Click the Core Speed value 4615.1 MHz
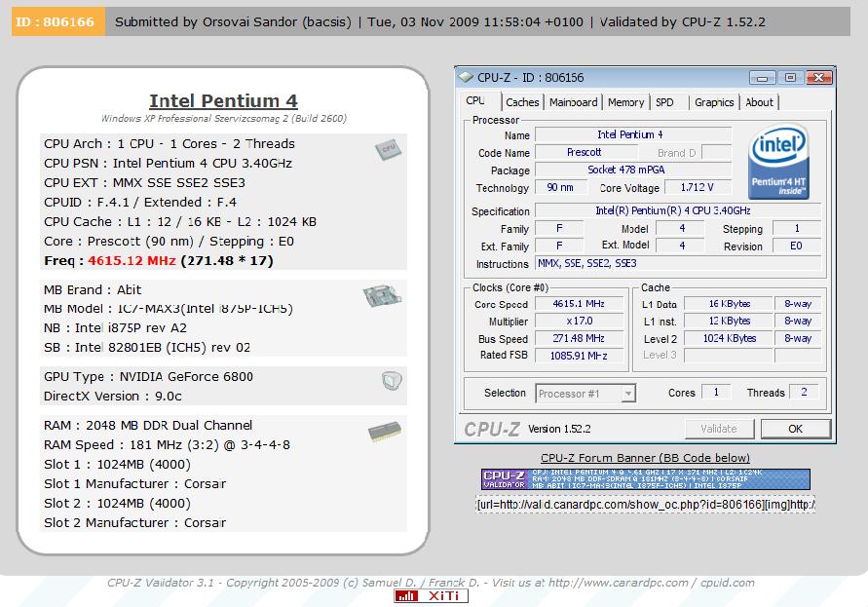 [x=579, y=304]
